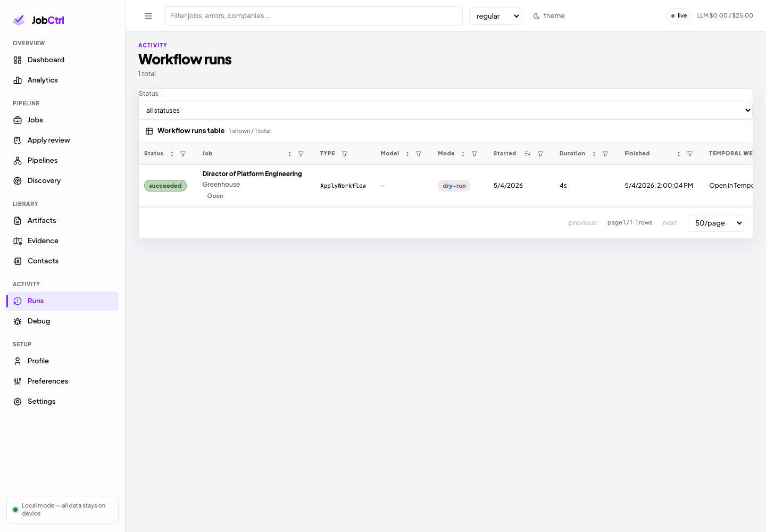The width and height of the screenshot is (766, 532).
Task: Filter the TYPE column
Action: [x=345, y=154]
